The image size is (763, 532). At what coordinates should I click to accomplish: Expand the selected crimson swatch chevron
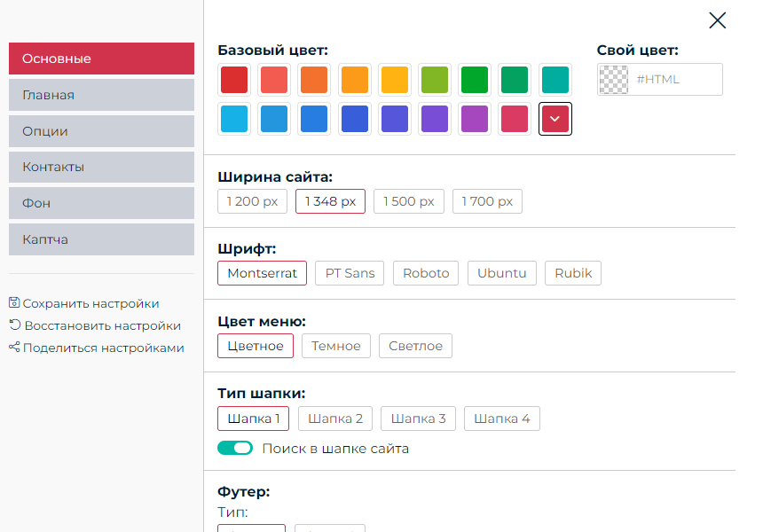[555, 119]
